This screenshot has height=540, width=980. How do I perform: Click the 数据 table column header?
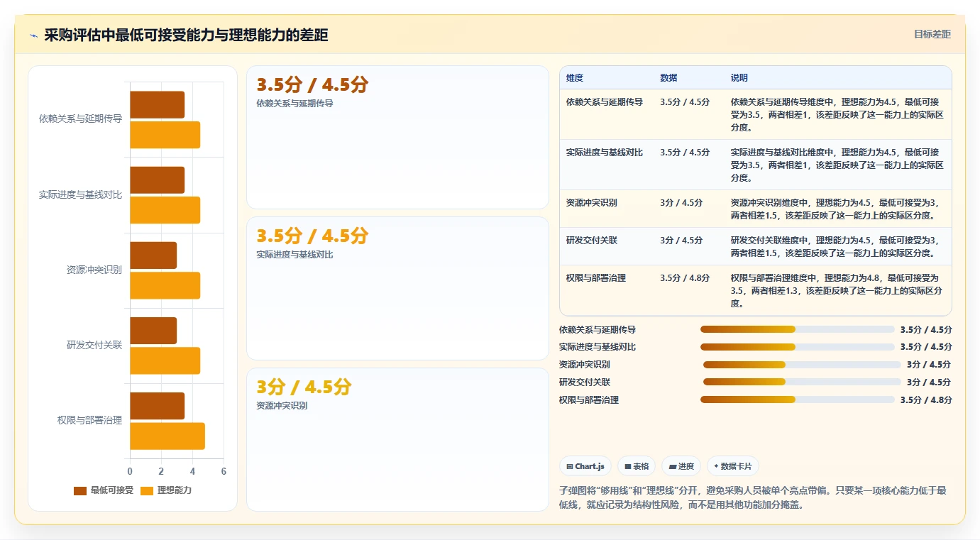coord(668,78)
